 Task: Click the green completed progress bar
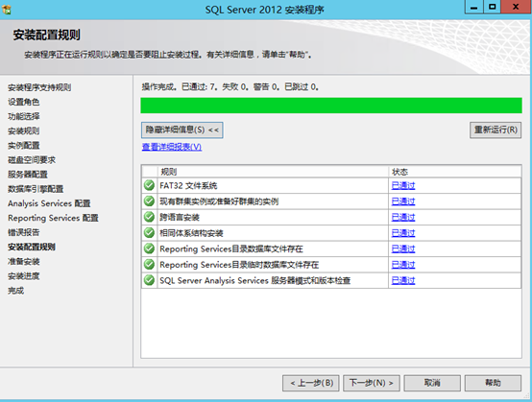[x=331, y=106]
